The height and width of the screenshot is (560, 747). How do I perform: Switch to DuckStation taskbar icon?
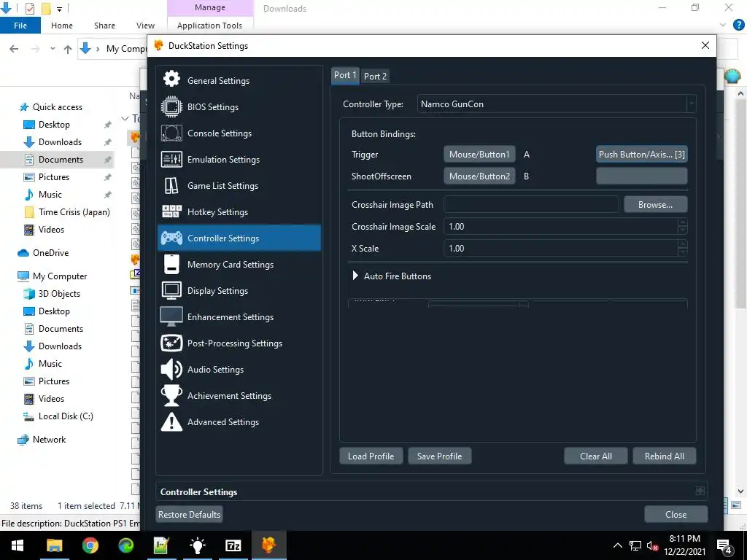point(268,545)
